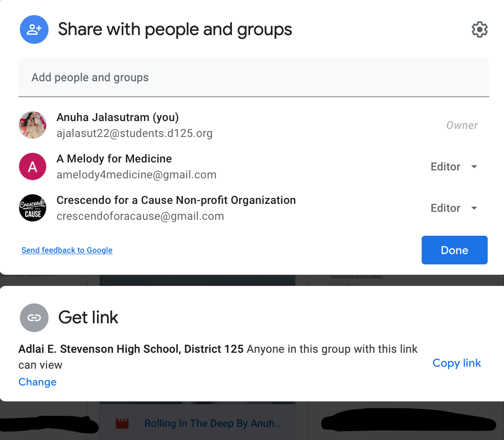Click the blue add-person share icon
The width and height of the screenshot is (504, 440).
coord(34,29)
